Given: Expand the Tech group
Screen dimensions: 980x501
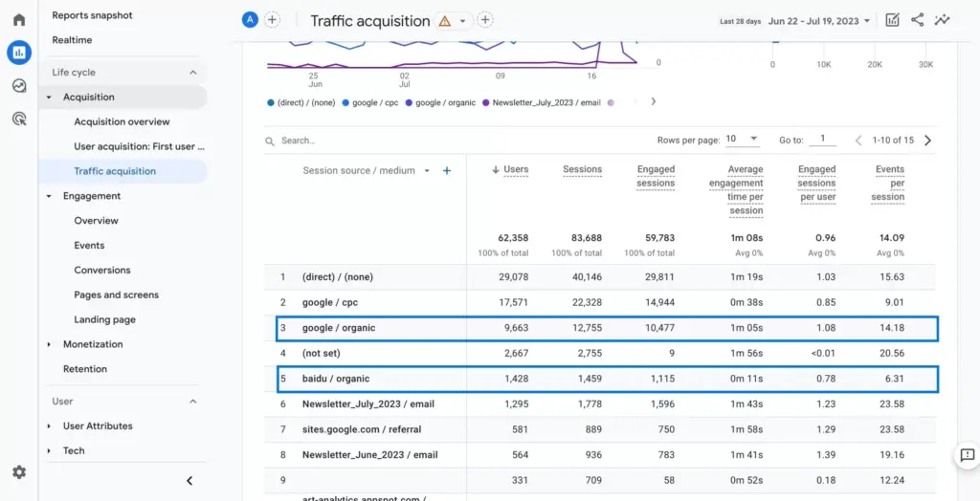Looking at the screenshot, I should click(x=49, y=451).
